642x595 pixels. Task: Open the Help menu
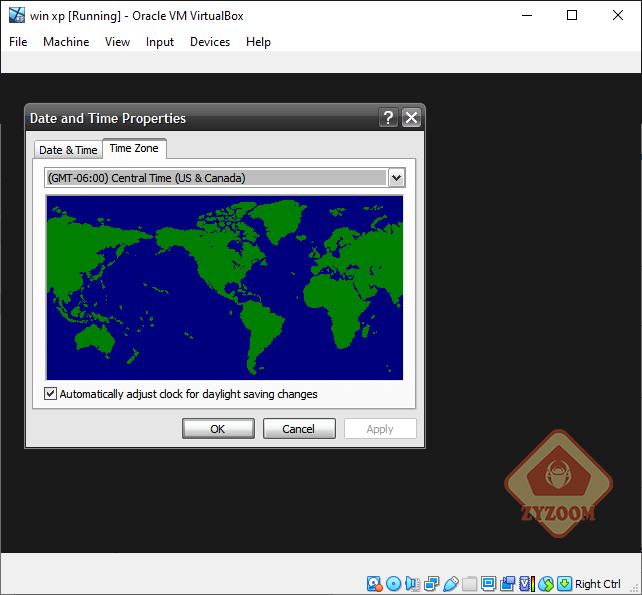258,42
